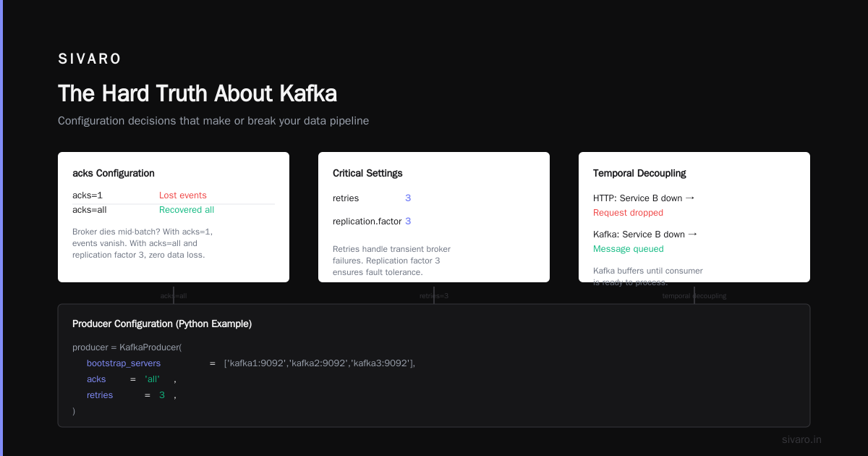Click the 'Broker dies mid-batch' description paragraph
Image resolution: width=868 pixels, height=456 pixels.
tap(142, 243)
